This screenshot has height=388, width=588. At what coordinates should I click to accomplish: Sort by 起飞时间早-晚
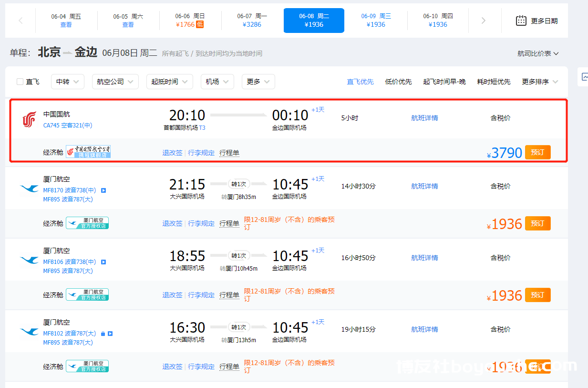click(444, 82)
